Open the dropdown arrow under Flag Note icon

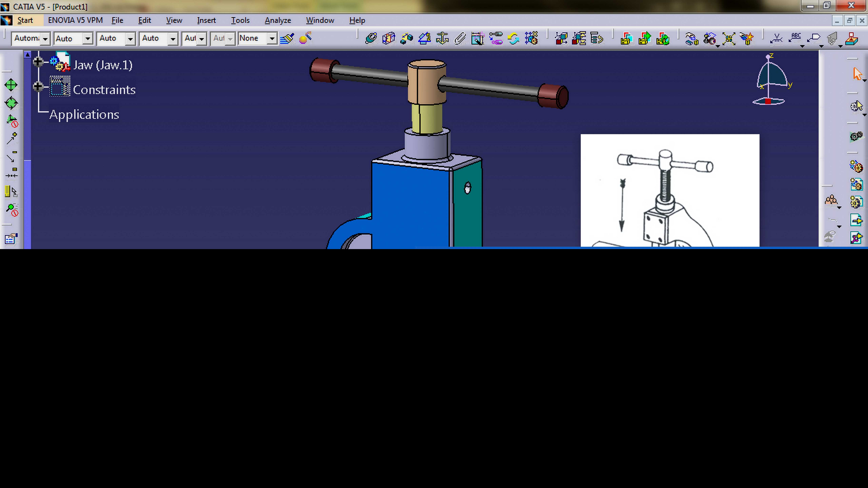coord(821,46)
